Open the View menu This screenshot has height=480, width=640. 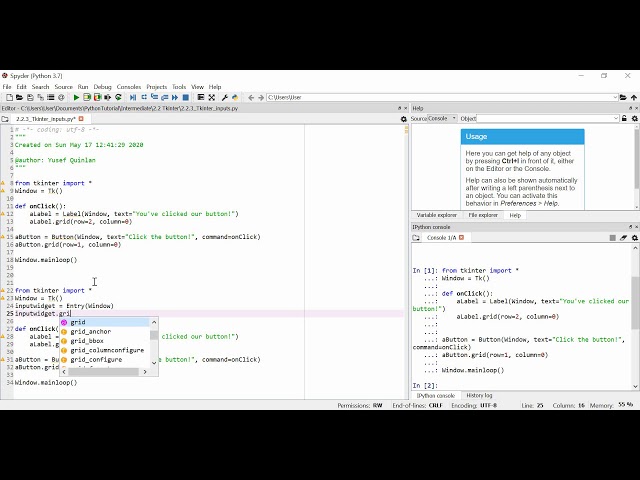click(x=197, y=87)
